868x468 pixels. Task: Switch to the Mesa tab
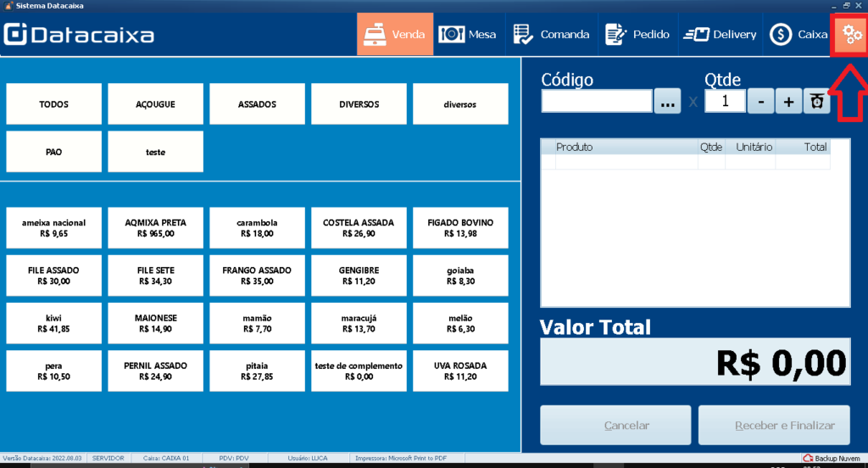click(x=468, y=35)
